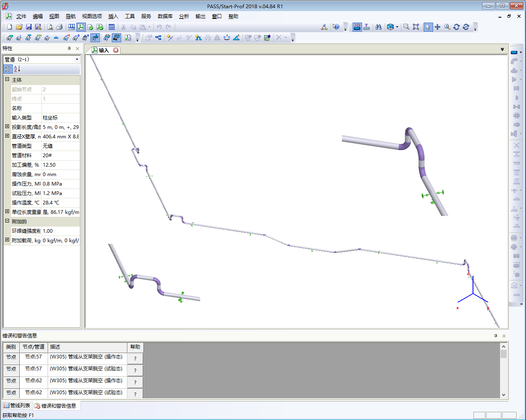Pin the 特性 panel
This screenshot has height=420, width=526.
tap(69, 48)
